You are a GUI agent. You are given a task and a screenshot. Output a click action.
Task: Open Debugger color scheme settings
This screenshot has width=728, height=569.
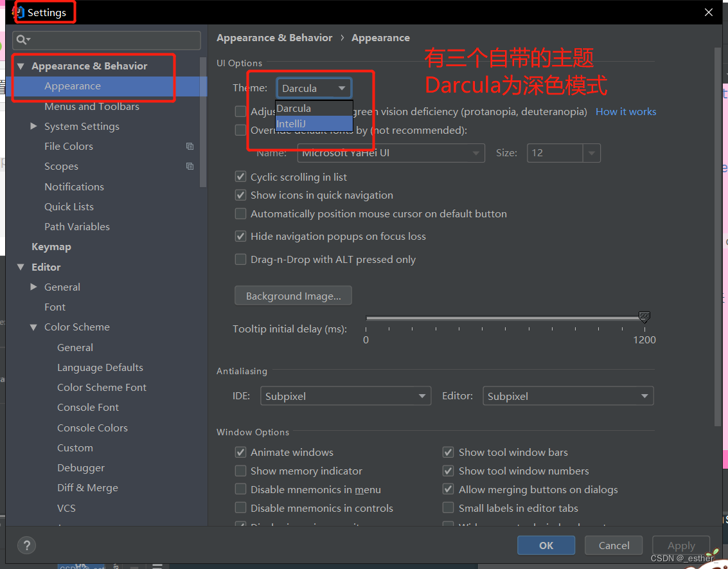tap(81, 468)
